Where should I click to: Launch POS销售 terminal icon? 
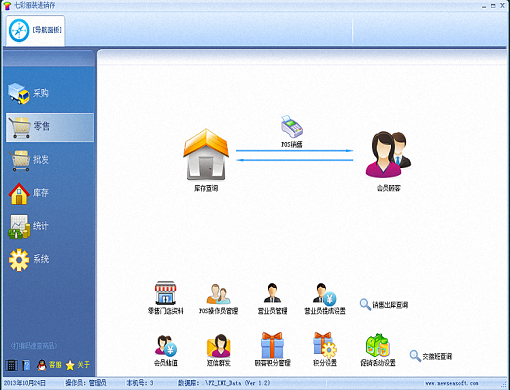[292, 127]
